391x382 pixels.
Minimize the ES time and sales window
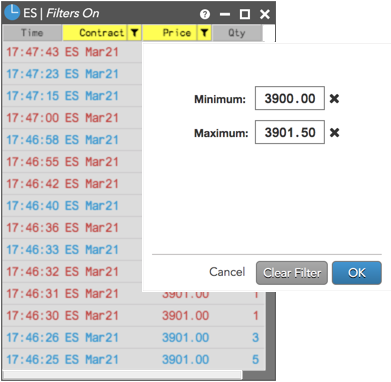click(x=225, y=14)
